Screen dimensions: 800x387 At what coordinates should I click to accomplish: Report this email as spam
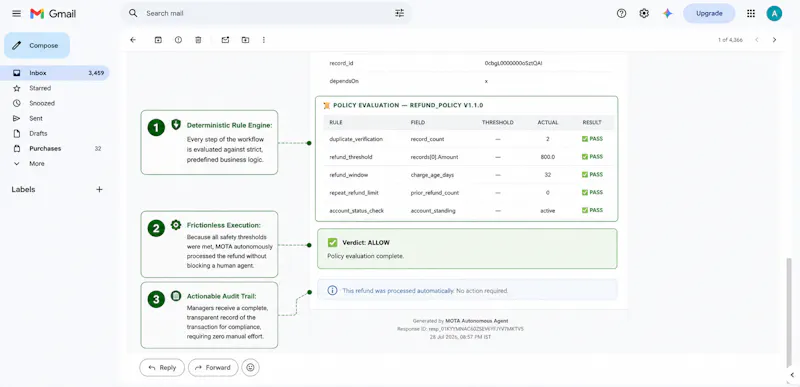click(178, 40)
